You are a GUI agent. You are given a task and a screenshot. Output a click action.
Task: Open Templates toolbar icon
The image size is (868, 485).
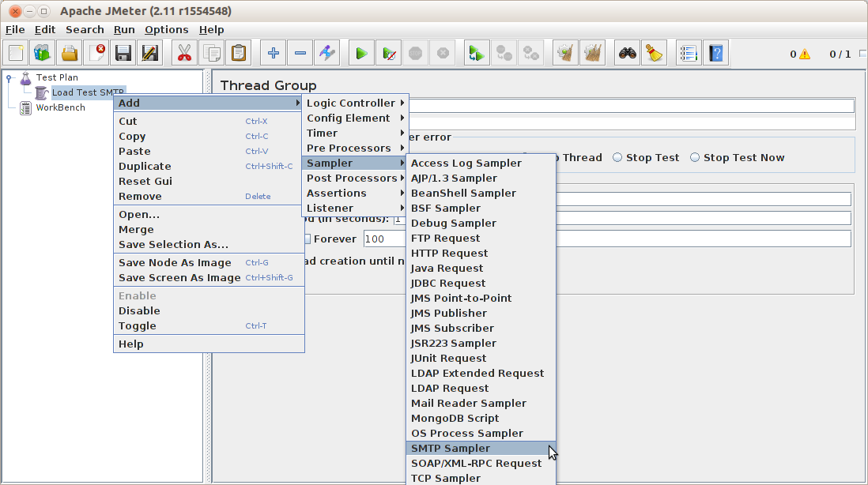43,54
